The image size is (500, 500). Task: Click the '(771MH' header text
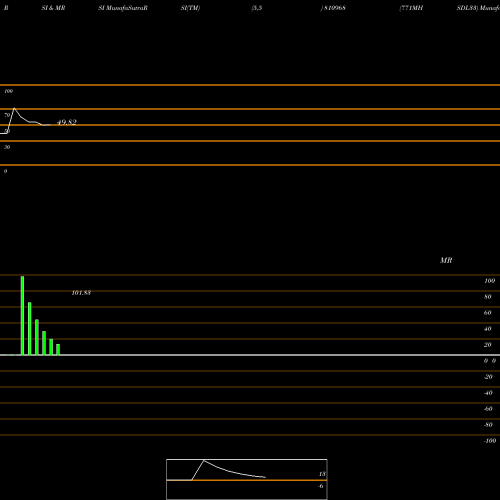pos(411,8)
